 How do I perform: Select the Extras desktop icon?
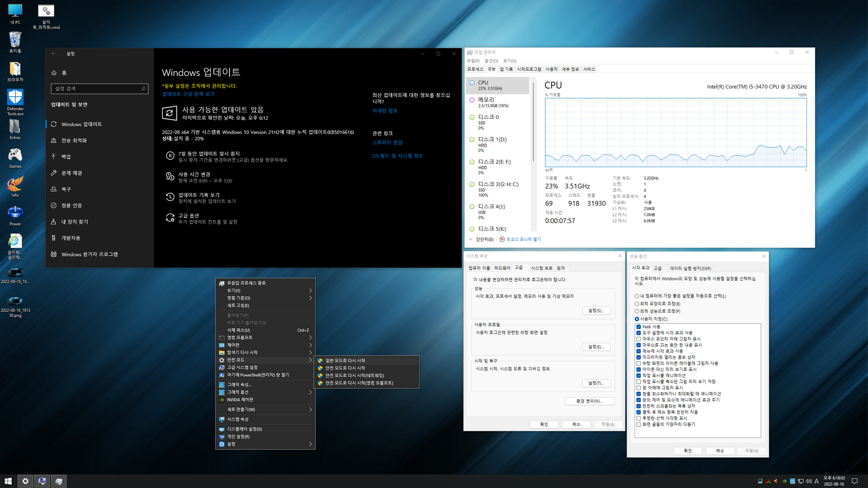click(x=15, y=129)
